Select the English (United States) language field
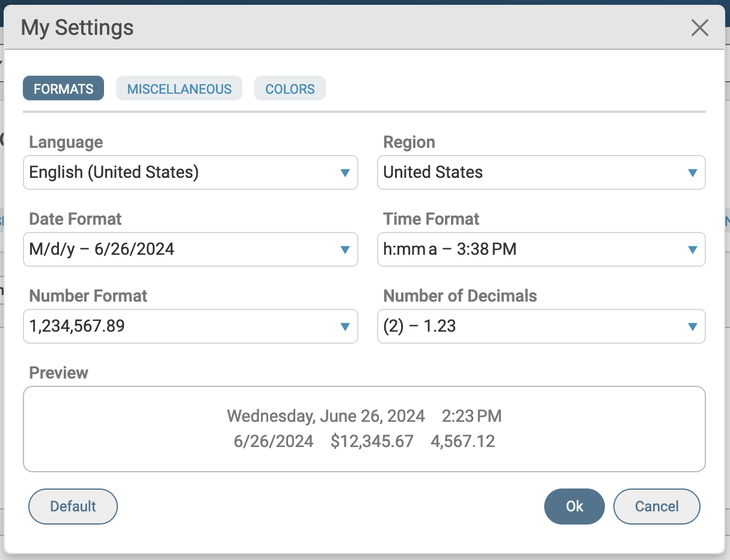 (x=180, y=173)
